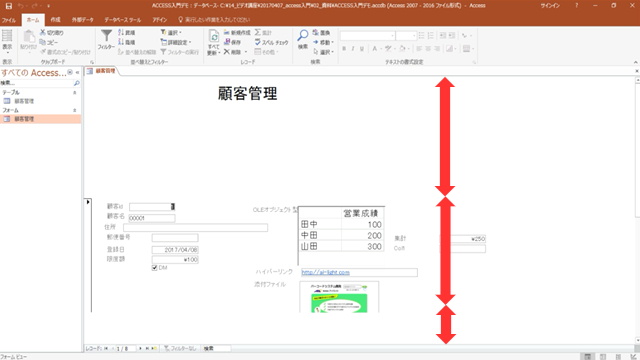The height and width of the screenshot is (360, 640).
Task: Click the attachment image thumbnail
Action: coord(339,297)
